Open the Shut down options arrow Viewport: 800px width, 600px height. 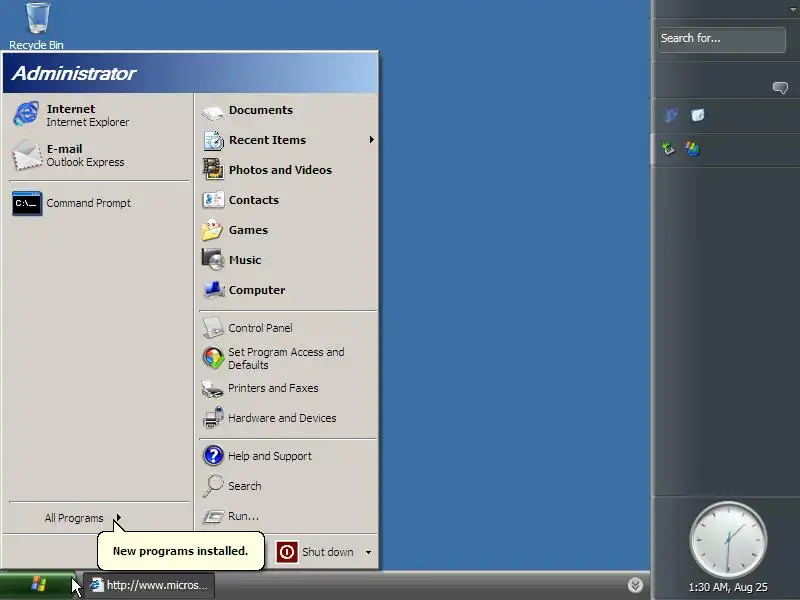pos(368,552)
